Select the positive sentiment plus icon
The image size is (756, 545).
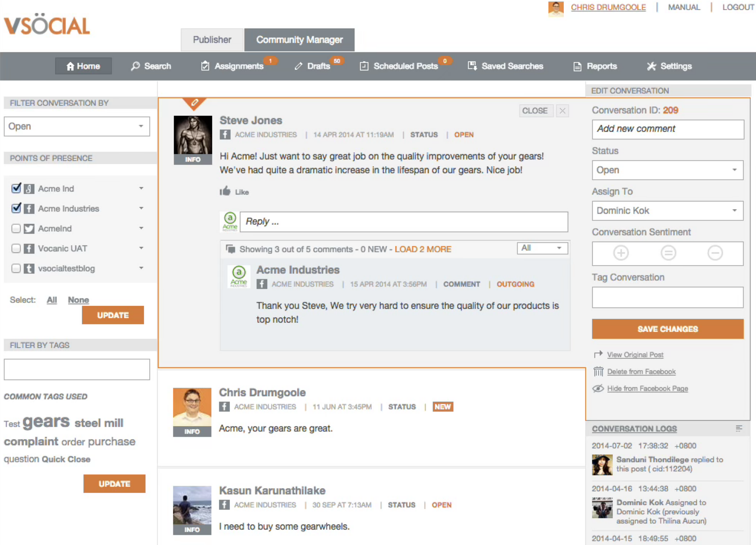[x=621, y=253]
